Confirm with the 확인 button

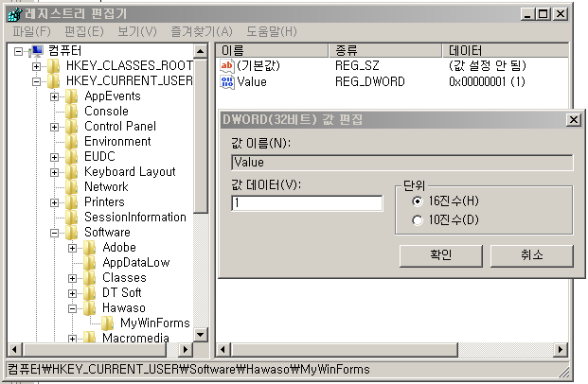440,256
